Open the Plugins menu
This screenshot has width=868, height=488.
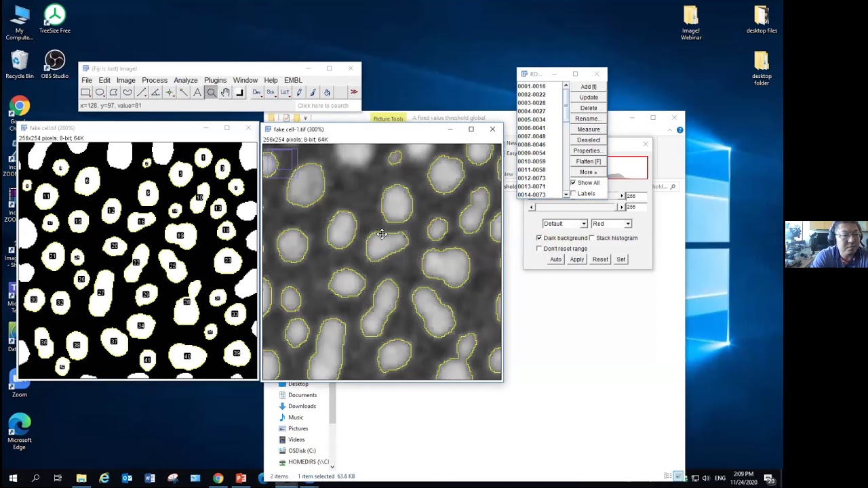(215, 80)
